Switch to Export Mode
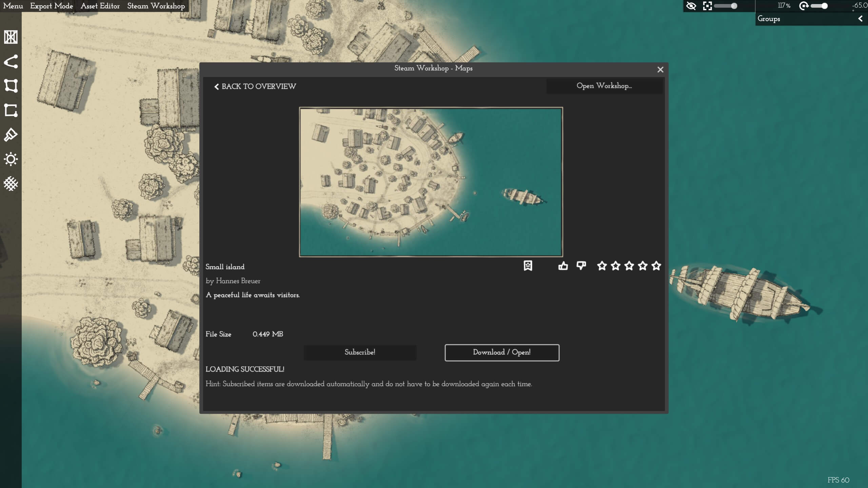 [x=52, y=6]
